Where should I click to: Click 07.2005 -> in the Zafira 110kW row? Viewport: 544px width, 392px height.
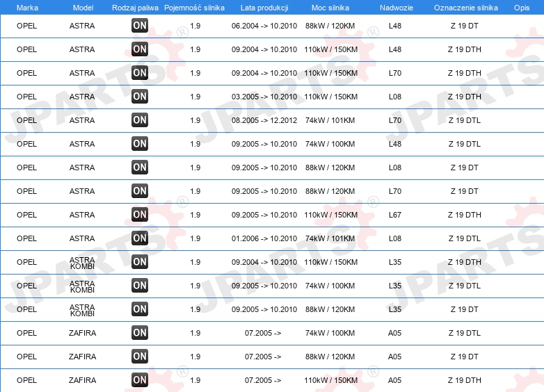point(263,380)
